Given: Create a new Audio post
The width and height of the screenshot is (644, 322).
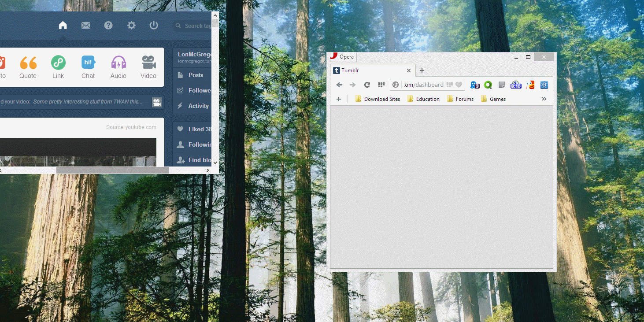Looking at the screenshot, I should [118, 67].
